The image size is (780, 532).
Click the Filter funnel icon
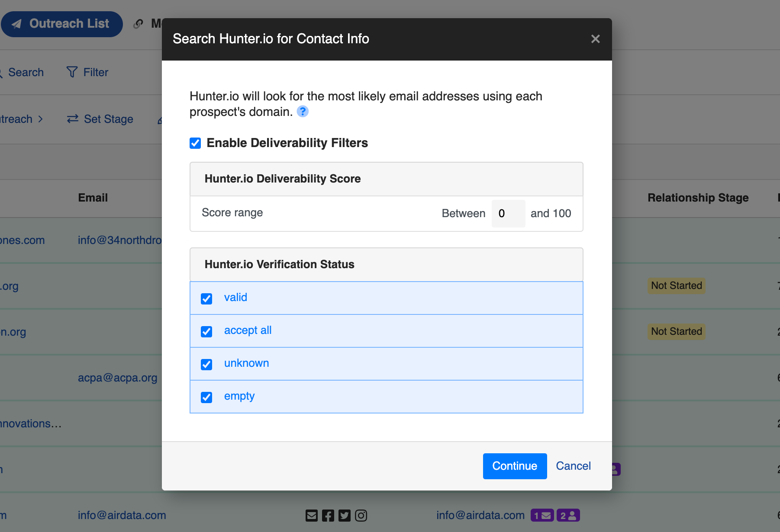pyautogui.click(x=72, y=72)
